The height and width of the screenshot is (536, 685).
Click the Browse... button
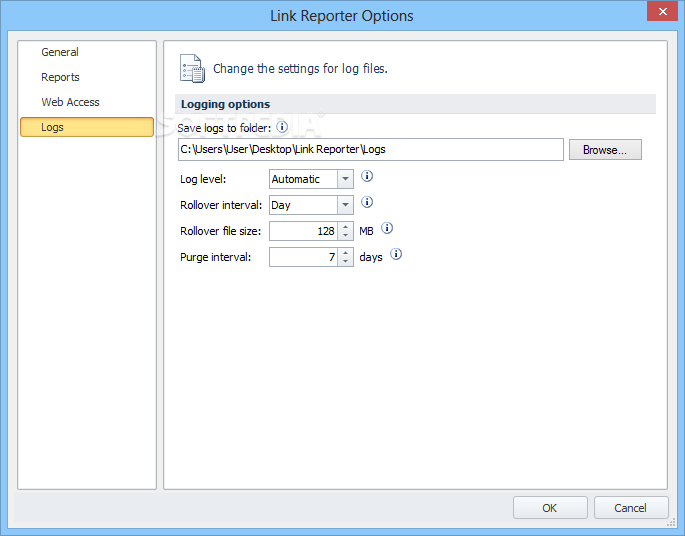(x=605, y=150)
